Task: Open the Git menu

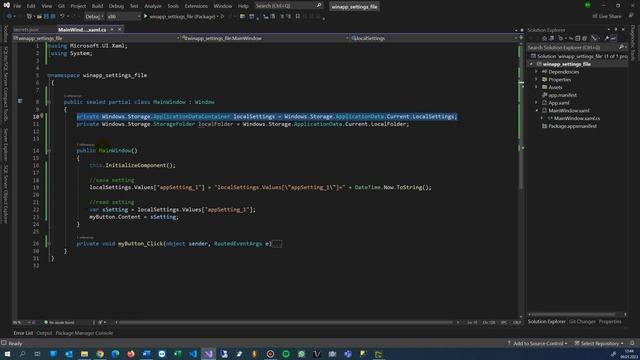Action: click(x=61, y=6)
